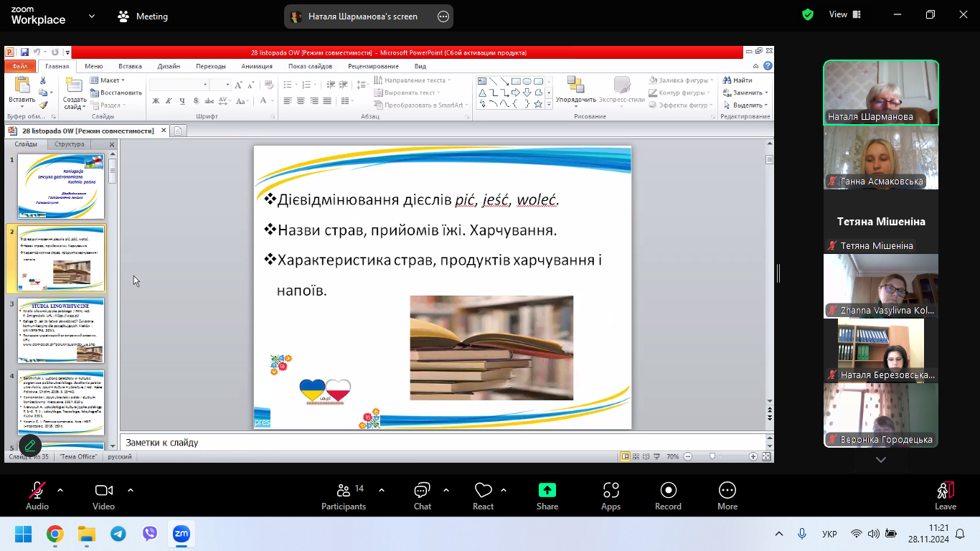980x551 pixels.
Task: Click the PowerPoint Help question mark icon
Action: click(768, 66)
